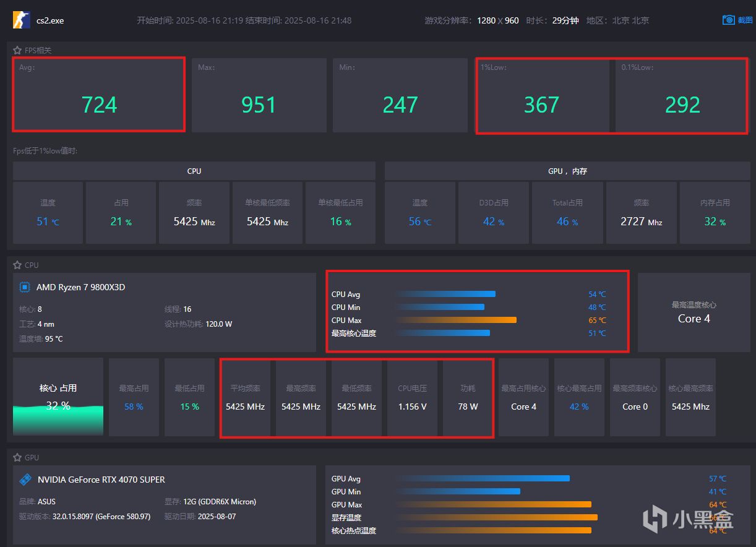This screenshot has width=756, height=547.
Task: Click the GPU，内存 column header bar
Action: (x=567, y=171)
